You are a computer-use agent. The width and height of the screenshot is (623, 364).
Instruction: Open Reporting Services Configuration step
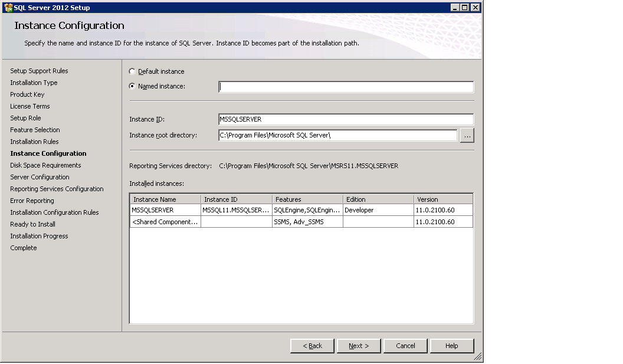pyautogui.click(x=57, y=189)
